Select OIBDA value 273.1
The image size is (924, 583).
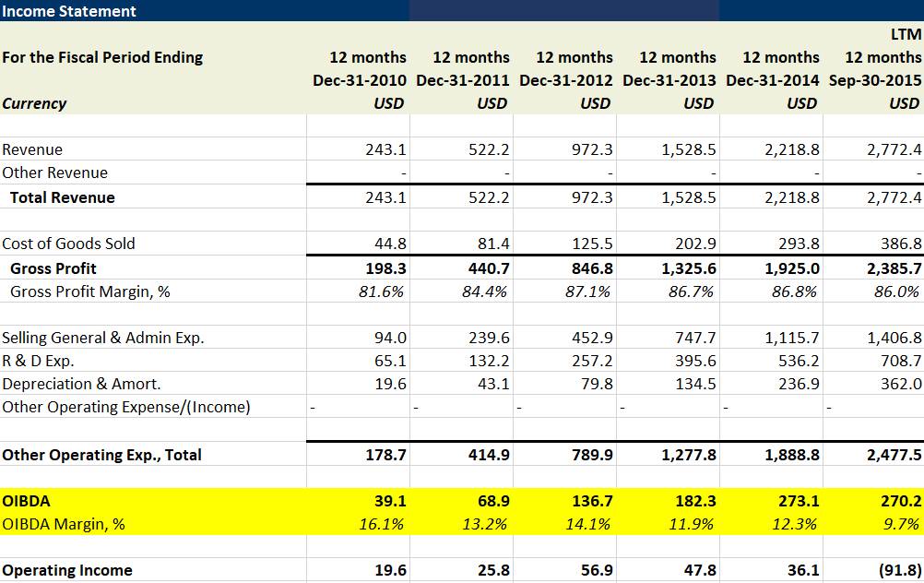[x=799, y=501]
